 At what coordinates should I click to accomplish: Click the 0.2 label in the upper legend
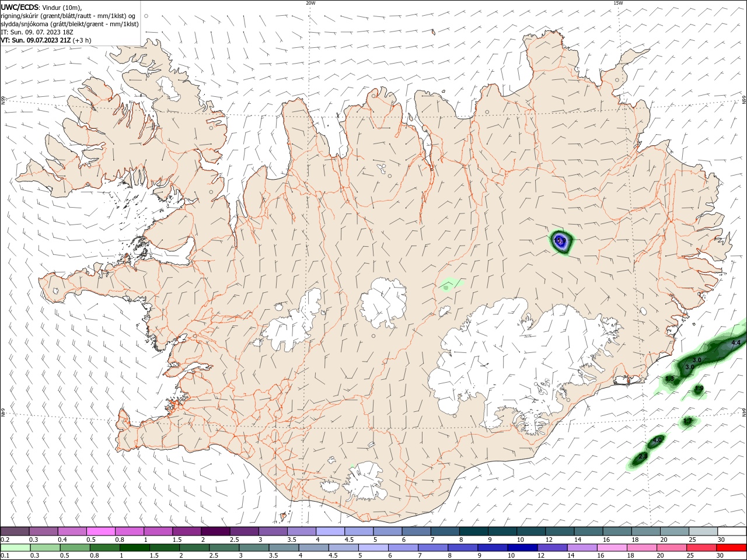point(5,540)
